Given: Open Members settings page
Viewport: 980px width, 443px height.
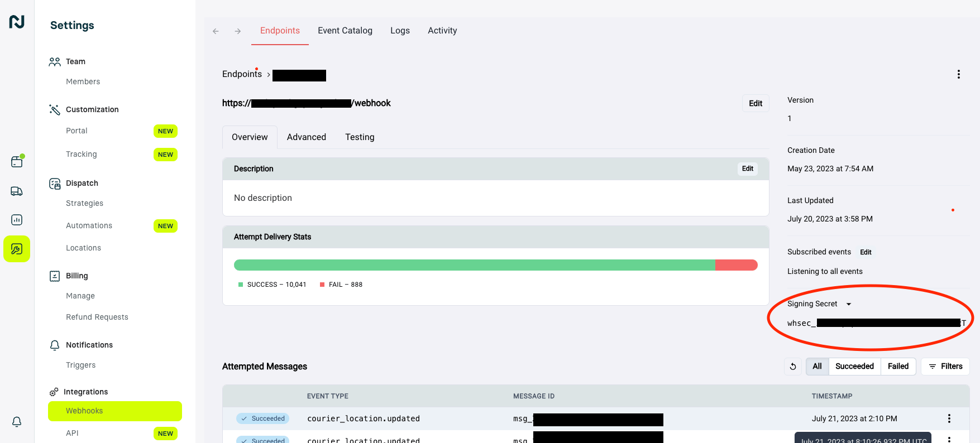Looking at the screenshot, I should [x=83, y=82].
